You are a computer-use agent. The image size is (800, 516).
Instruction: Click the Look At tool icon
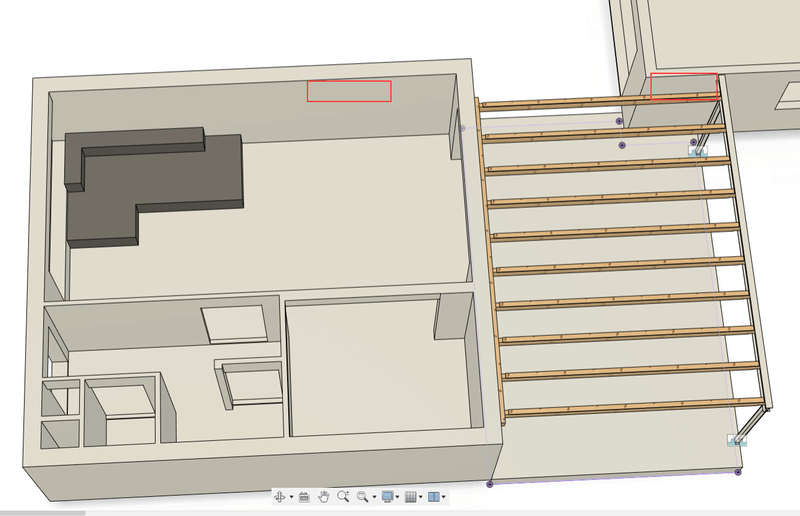pyautogui.click(x=304, y=497)
